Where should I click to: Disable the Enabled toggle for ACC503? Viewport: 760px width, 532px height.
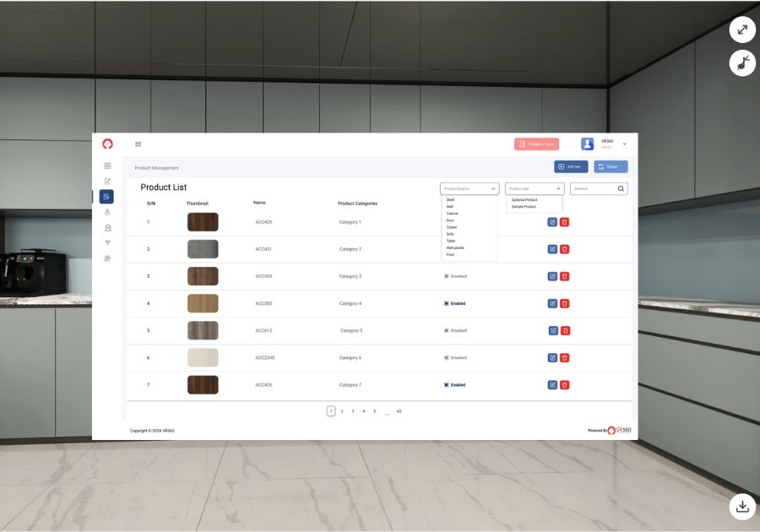[448, 303]
